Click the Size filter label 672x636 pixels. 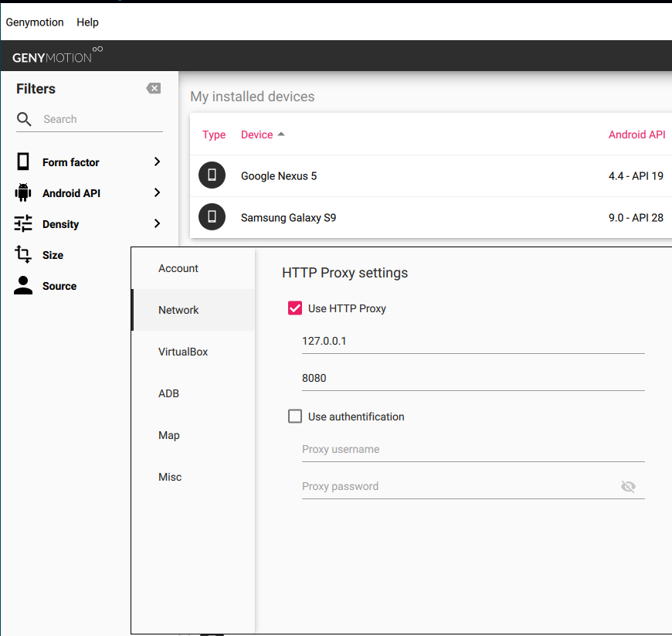pos(53,255)
